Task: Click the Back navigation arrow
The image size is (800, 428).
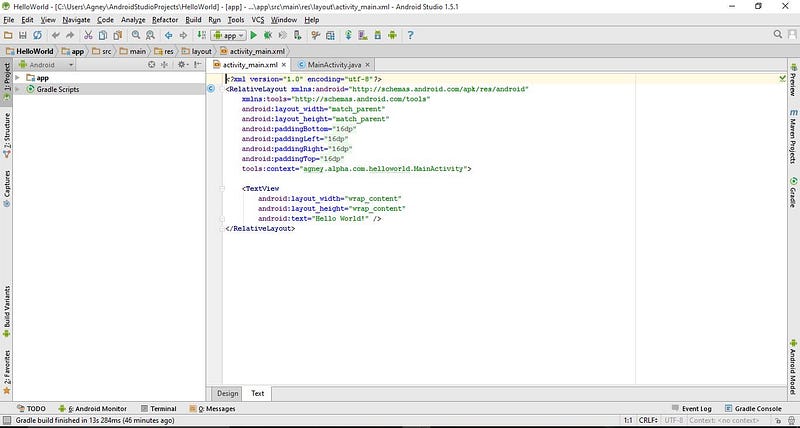Action: 168,35
